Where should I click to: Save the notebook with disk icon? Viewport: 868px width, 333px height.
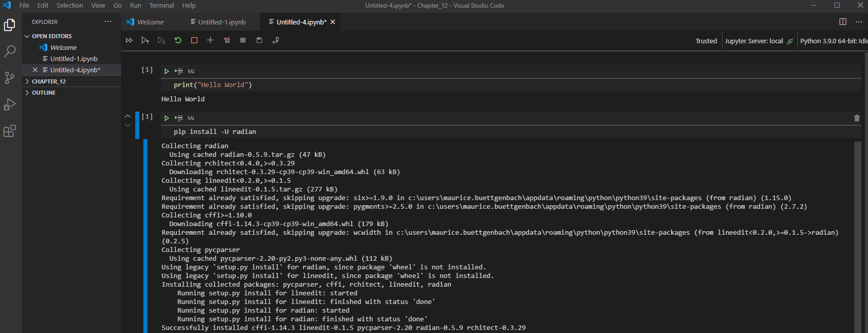259,40
